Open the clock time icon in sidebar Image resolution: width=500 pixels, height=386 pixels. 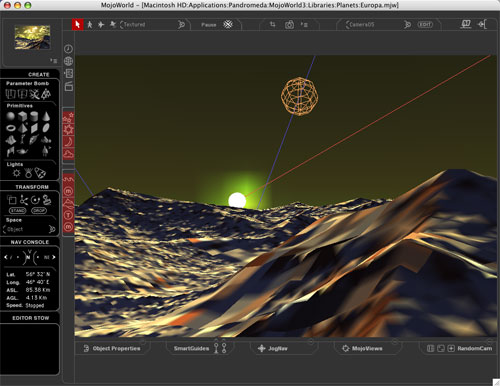[x=68, y=49]
